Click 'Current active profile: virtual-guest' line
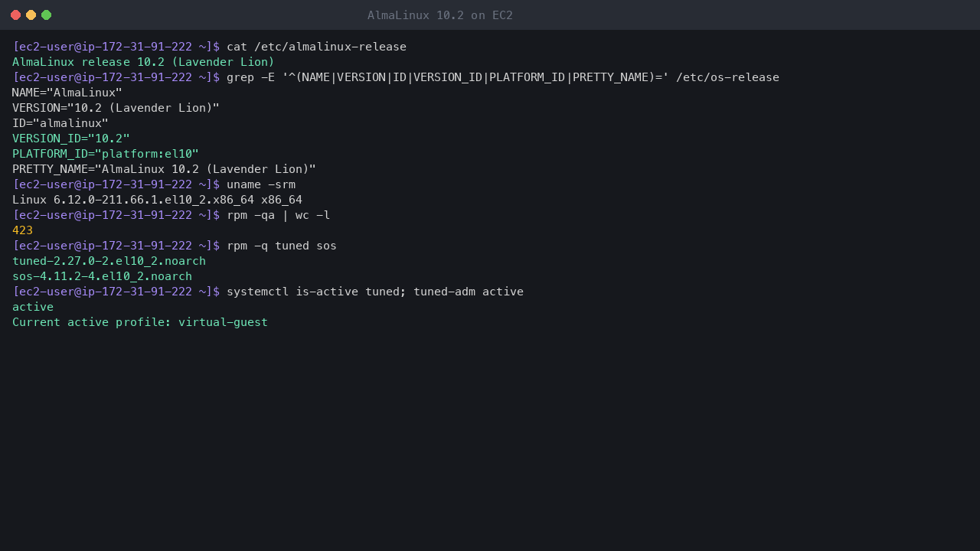 [140, 322]
